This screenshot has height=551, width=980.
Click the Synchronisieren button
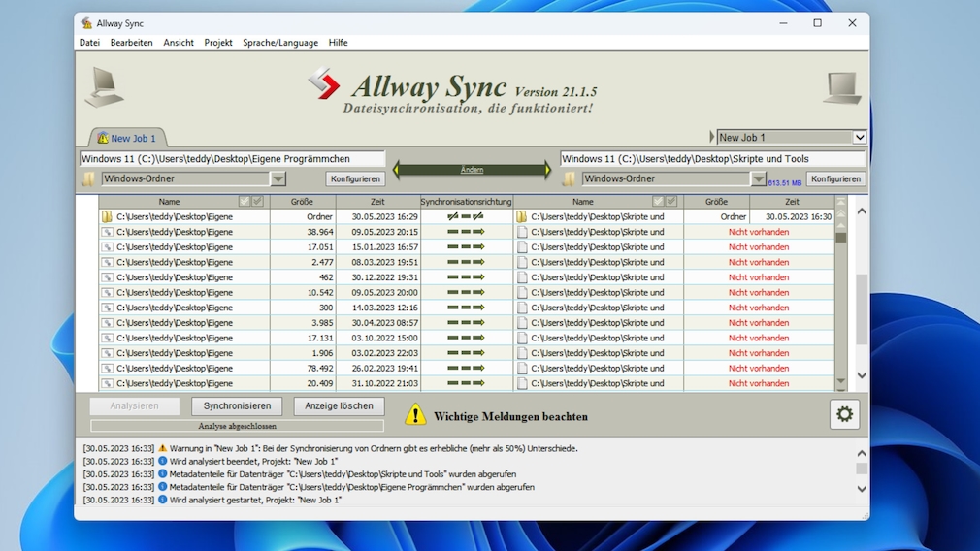coord(237,406)
